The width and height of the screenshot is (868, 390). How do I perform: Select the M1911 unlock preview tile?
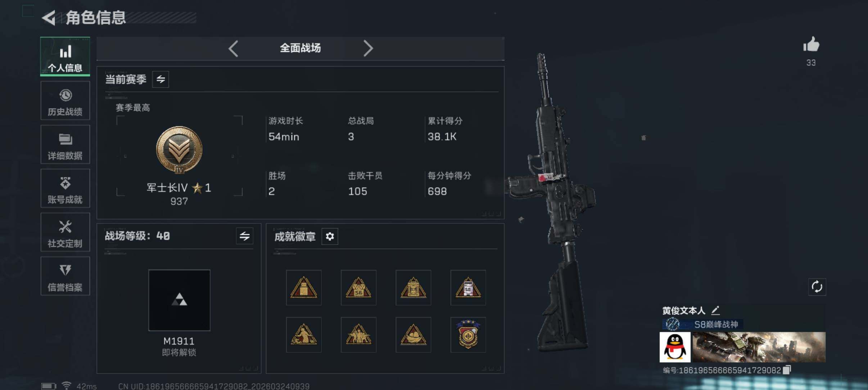(179, 300)
